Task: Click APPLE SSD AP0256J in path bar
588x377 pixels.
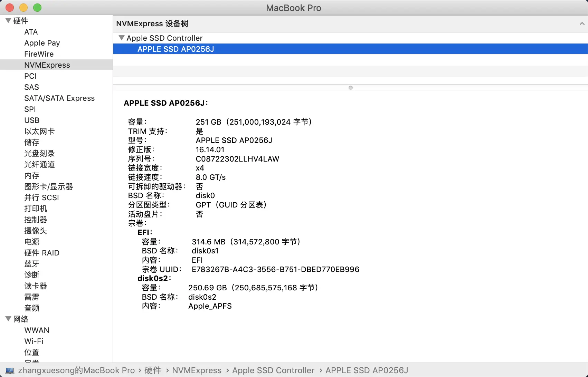Action: coord(367,370)
